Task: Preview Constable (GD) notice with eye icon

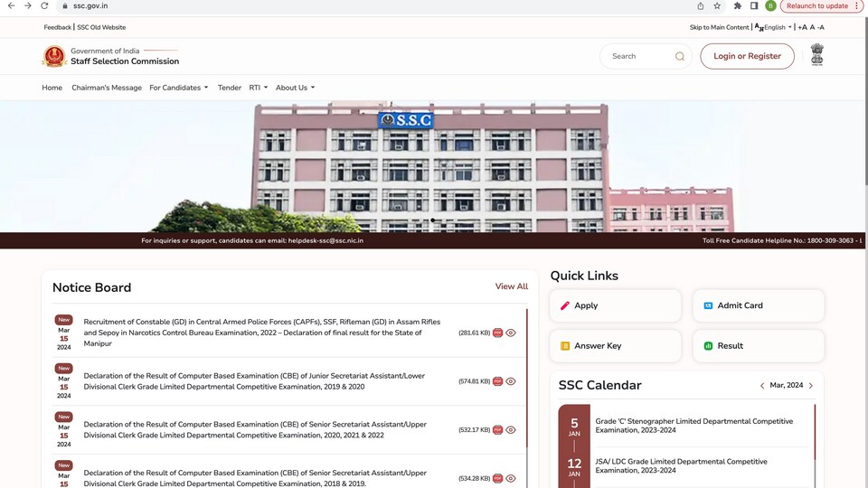Action: pyautogui.click(x=510, y=333)
